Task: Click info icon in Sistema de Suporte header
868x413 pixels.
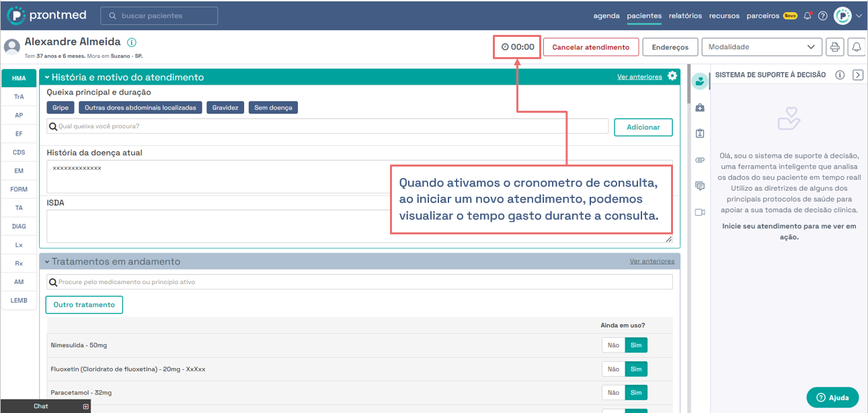Action: [840, 75]
